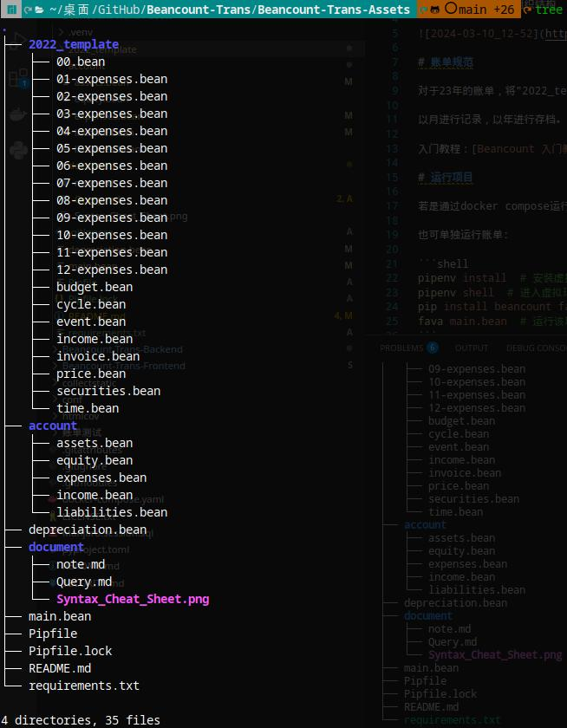Click bright 10-expenses.bean in front terminal
The width and height of the screenshot is (567, 728).
click(112, 235)
